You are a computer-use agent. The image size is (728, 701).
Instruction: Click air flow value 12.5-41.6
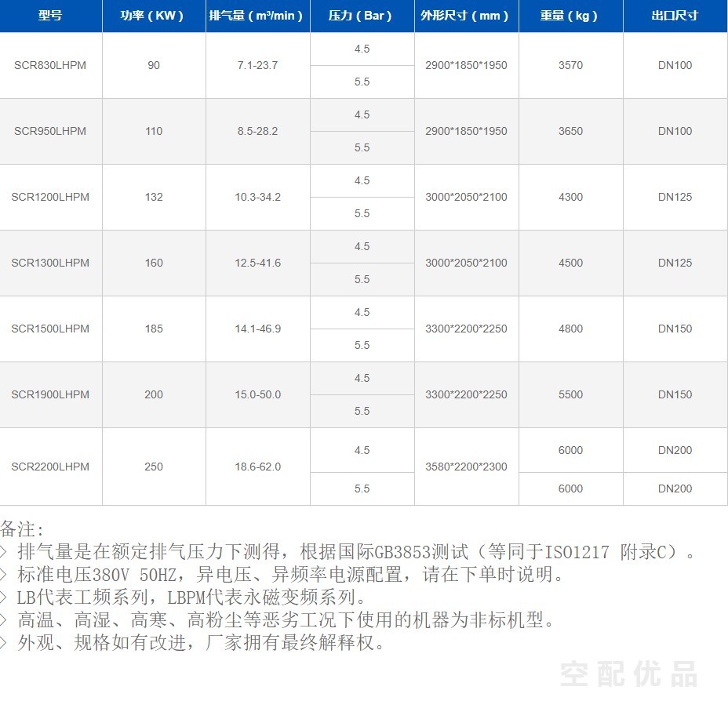point(257,263)
